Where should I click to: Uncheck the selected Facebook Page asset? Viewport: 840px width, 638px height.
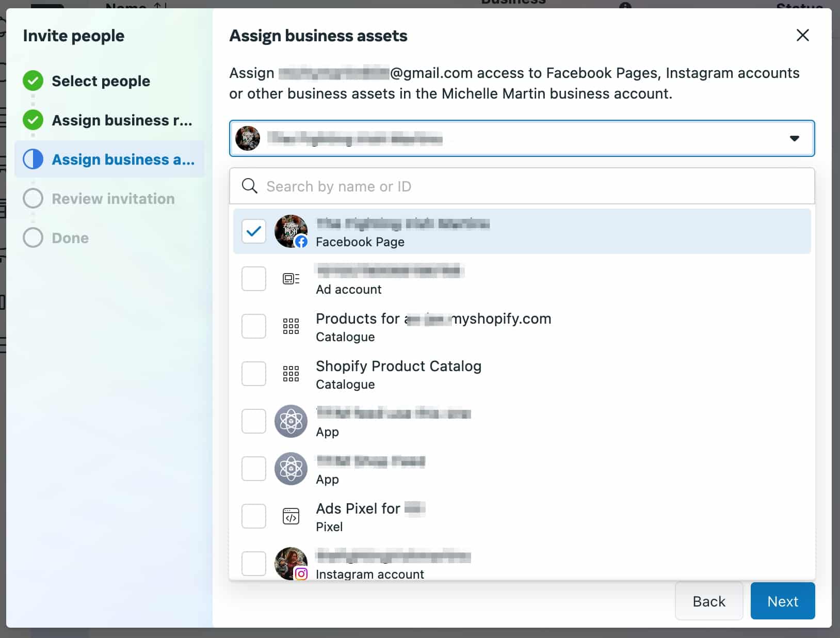click(253, 231)
